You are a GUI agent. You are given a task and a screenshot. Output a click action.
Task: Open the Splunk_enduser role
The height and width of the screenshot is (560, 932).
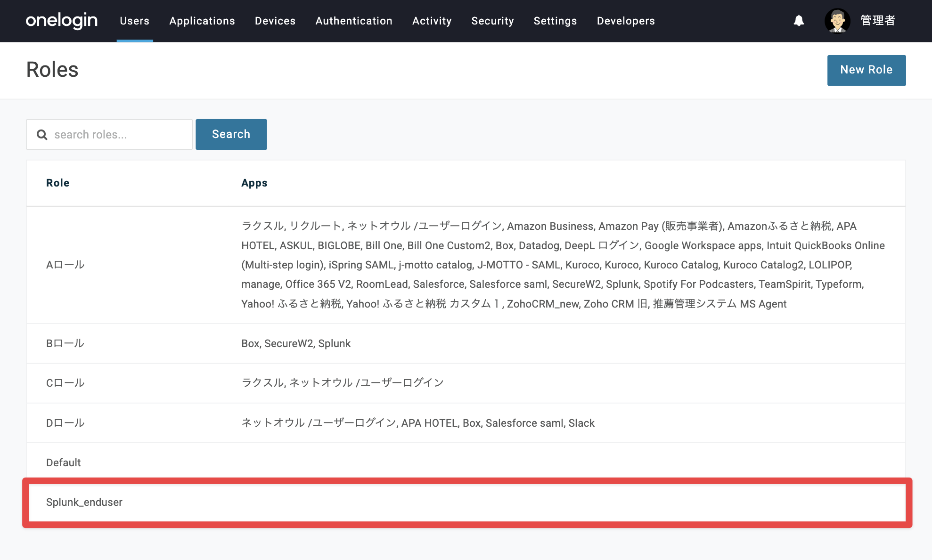[x=84, y=502]
